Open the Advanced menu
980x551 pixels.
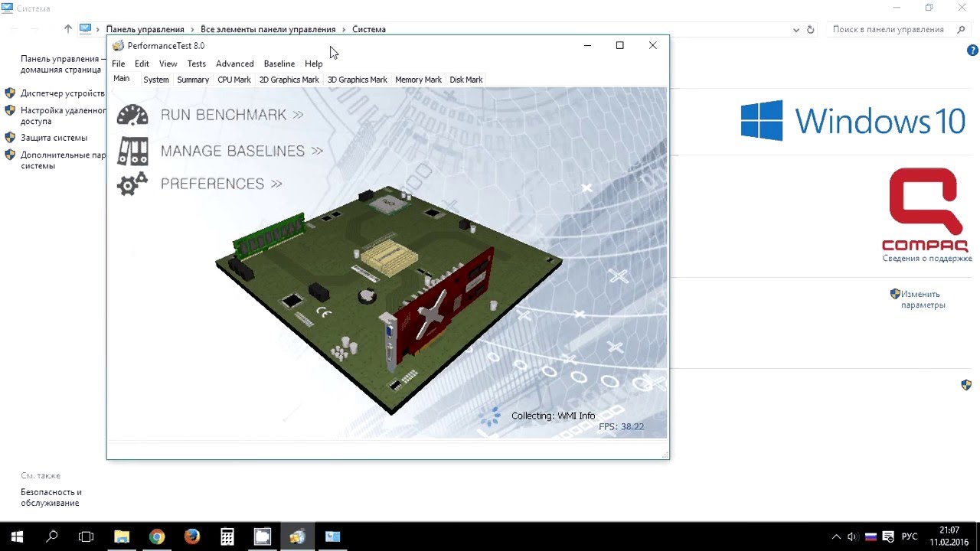pos(235,64)
